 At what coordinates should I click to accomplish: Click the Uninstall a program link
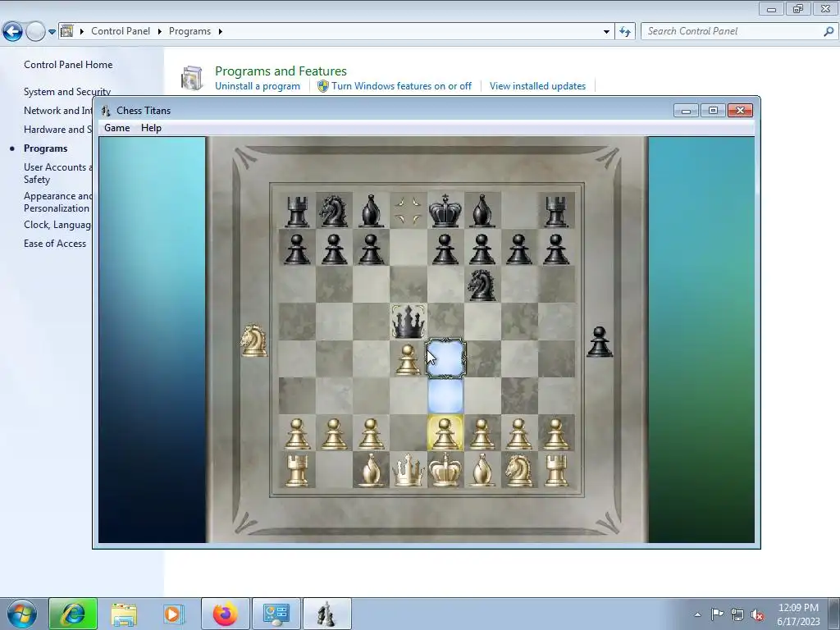coord(257,86)
